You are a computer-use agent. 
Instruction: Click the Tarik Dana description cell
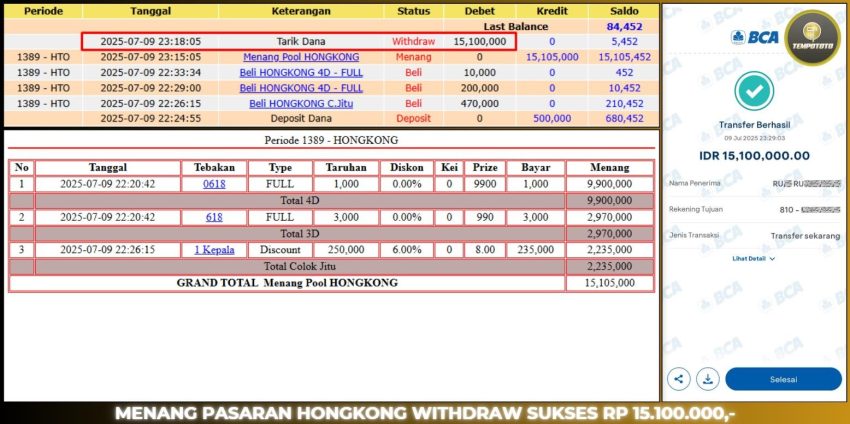[301, 41]
